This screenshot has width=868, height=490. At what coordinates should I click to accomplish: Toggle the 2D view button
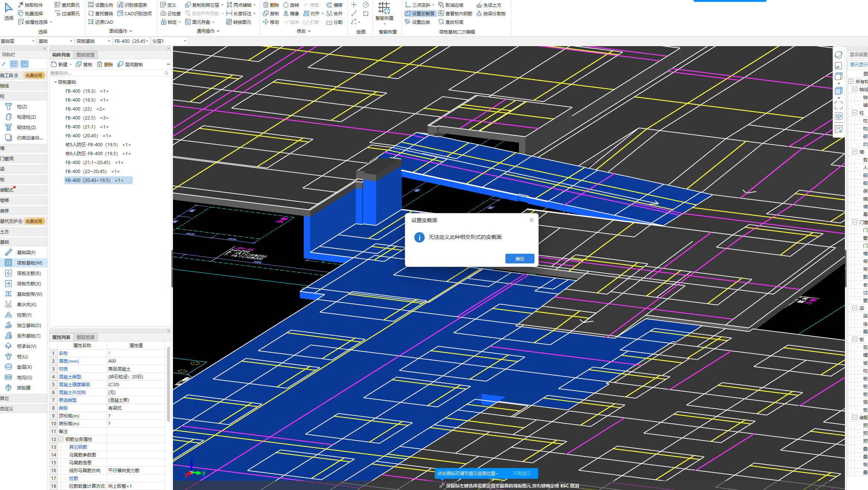(x=838, y=66)
